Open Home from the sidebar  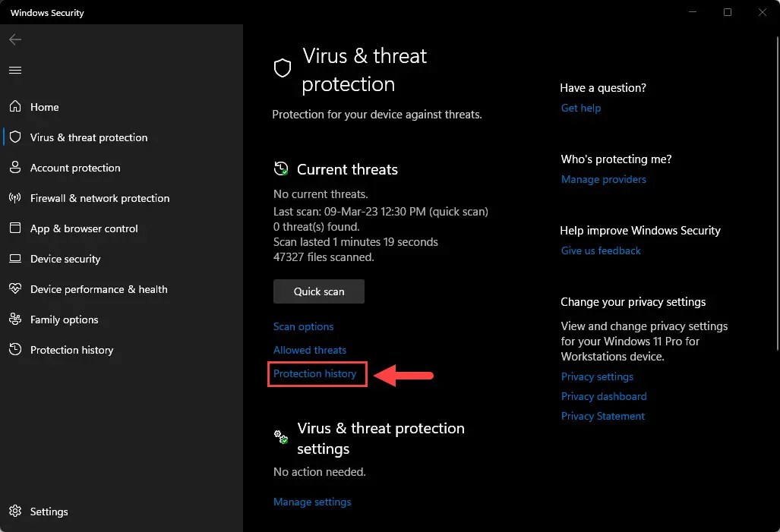point(43,107)
